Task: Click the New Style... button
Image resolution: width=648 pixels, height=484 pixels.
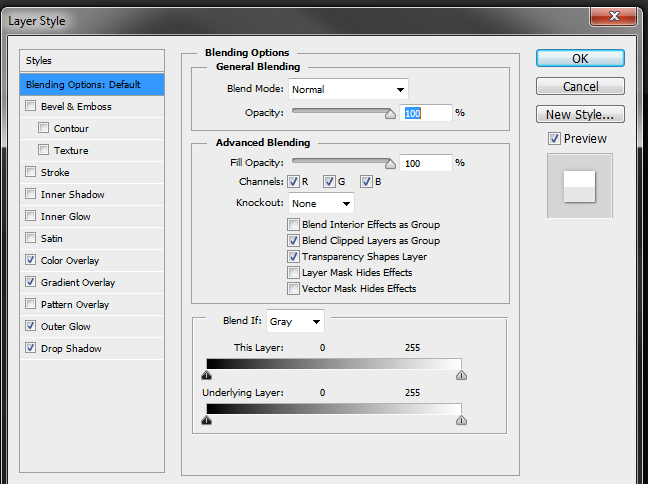Action: click(580, 114)
